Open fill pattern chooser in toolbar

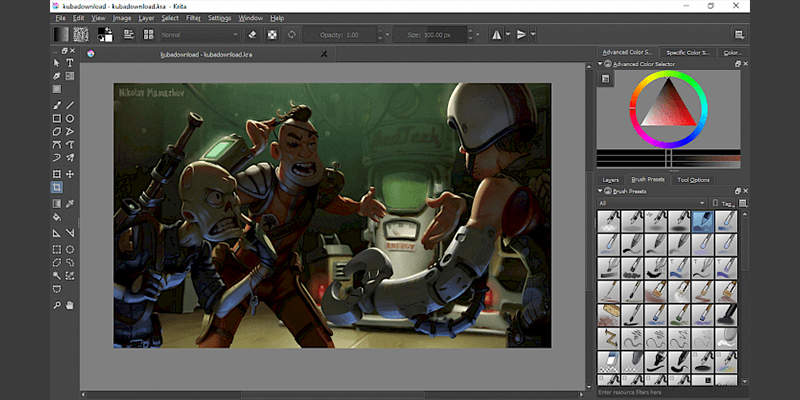pos(81,35)
